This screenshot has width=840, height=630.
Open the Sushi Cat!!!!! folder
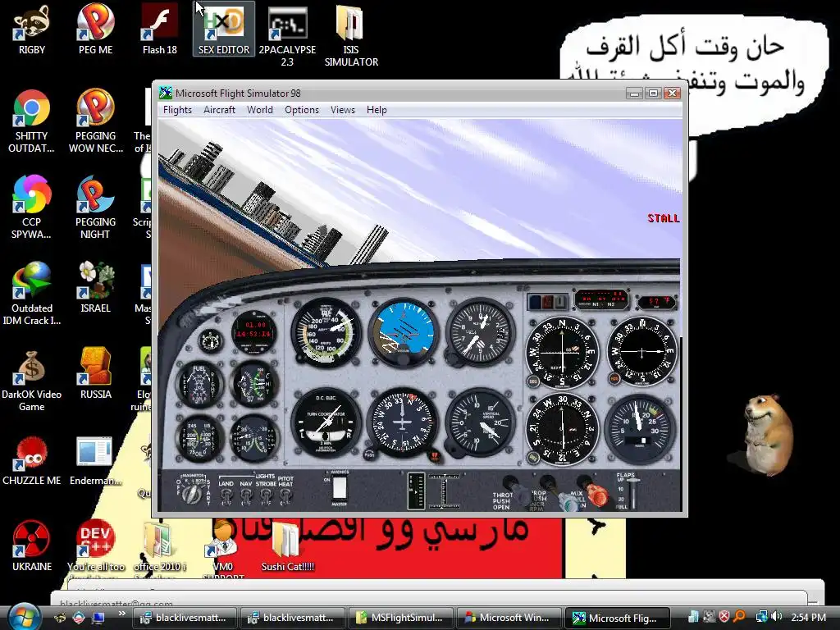coord(287,546)
